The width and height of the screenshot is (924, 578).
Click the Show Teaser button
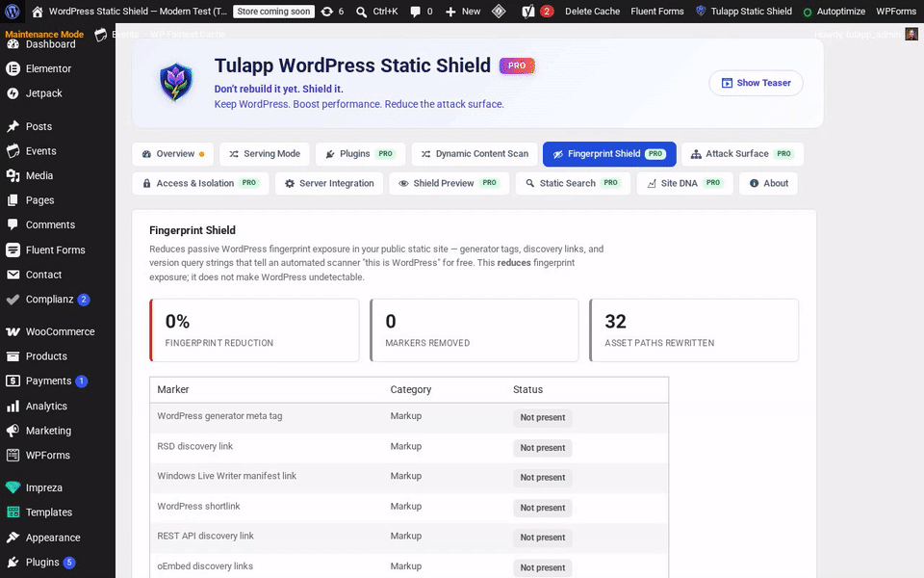tap(757, 83)
